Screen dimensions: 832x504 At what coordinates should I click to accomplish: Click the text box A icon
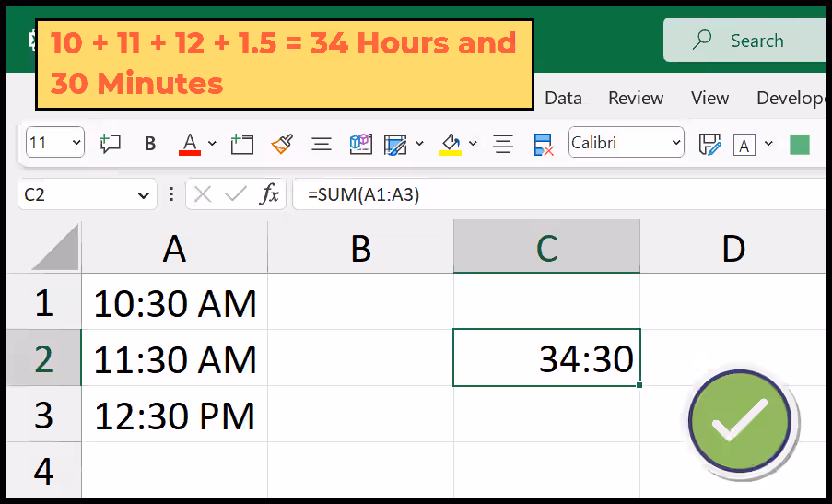pos(744,145)
